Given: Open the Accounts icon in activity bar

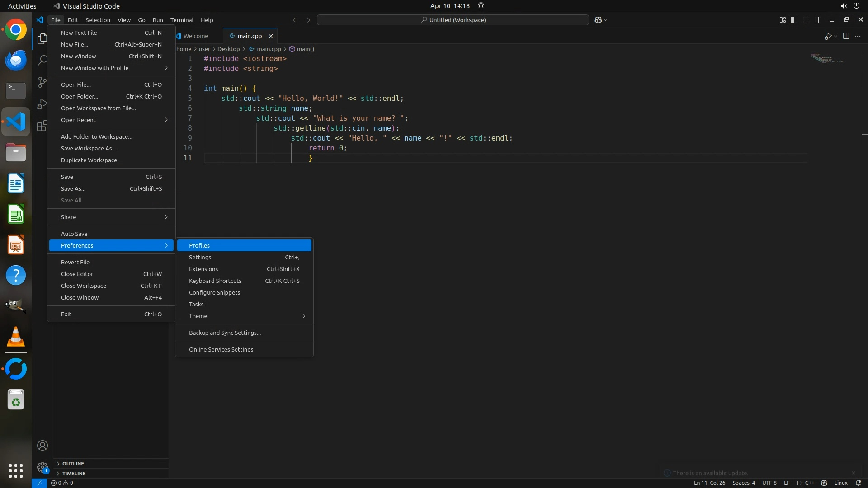Looking at the screenshot, I should (42, 446).
